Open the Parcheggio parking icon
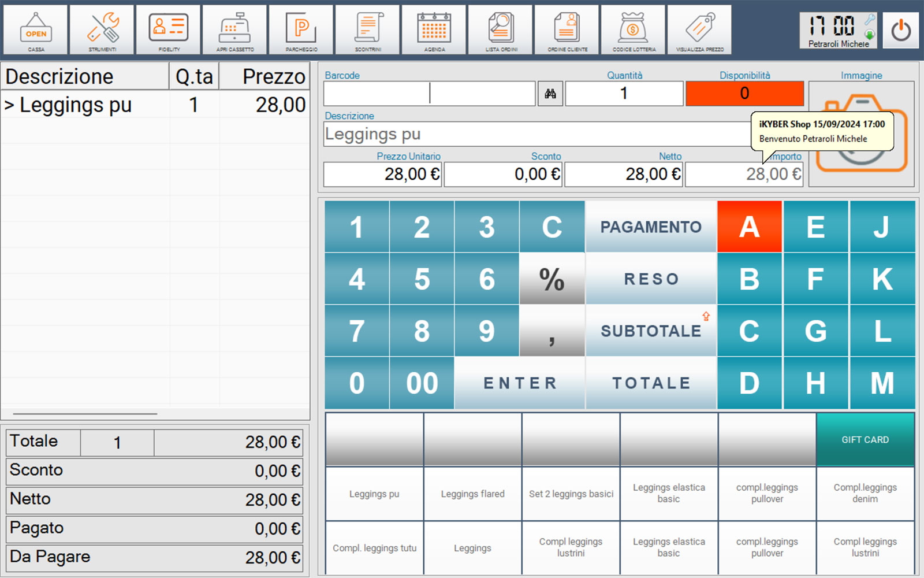This screenshot has height=578, width=924. click(301, 30)
